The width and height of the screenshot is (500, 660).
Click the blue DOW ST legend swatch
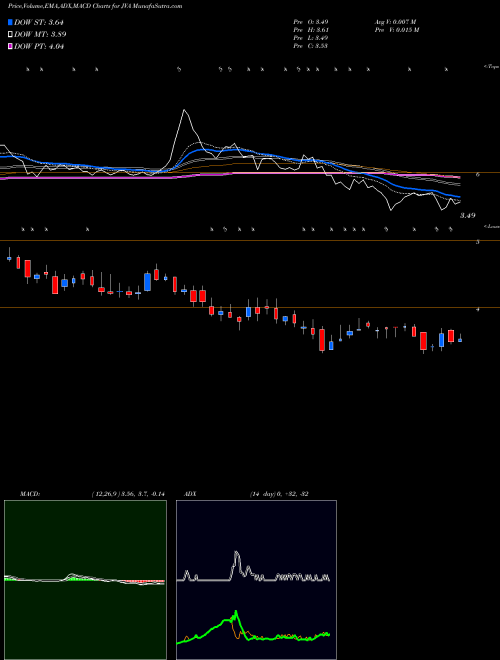click(x=10, y=22)
